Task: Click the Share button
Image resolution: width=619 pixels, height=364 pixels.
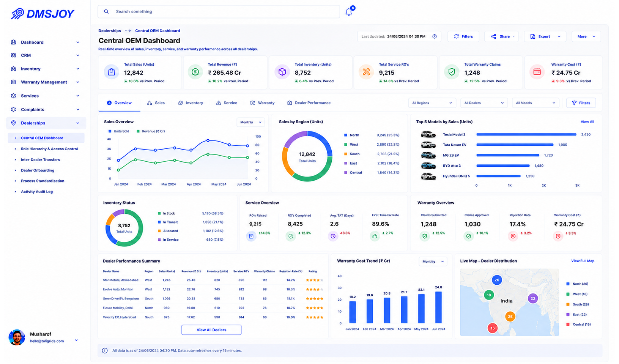Action: click(501, 36)
